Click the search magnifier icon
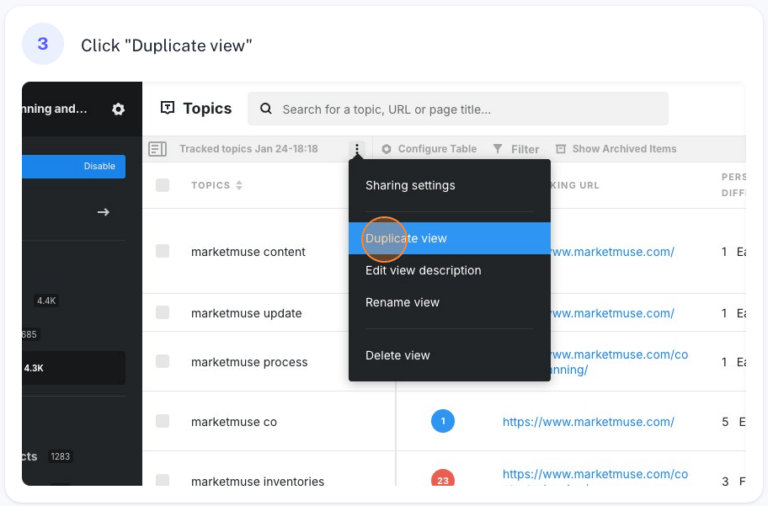The width and height of the screenshot is (768, 506). (266, 109)
